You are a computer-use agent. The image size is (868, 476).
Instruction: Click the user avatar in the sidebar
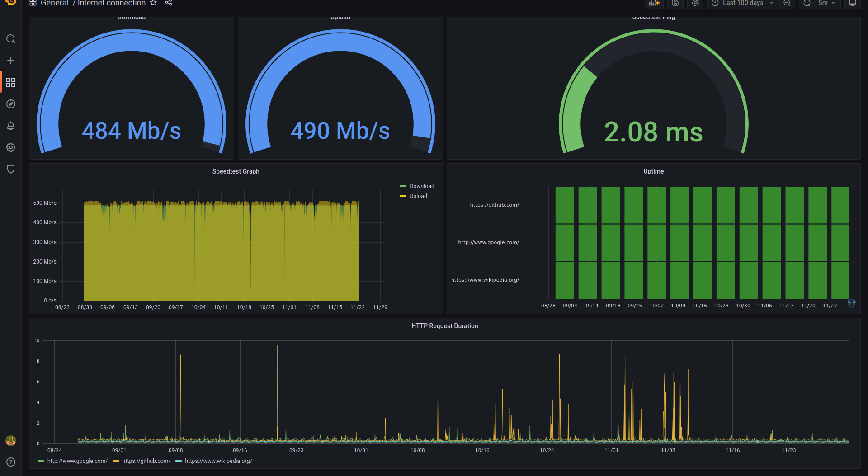point(11,440)
